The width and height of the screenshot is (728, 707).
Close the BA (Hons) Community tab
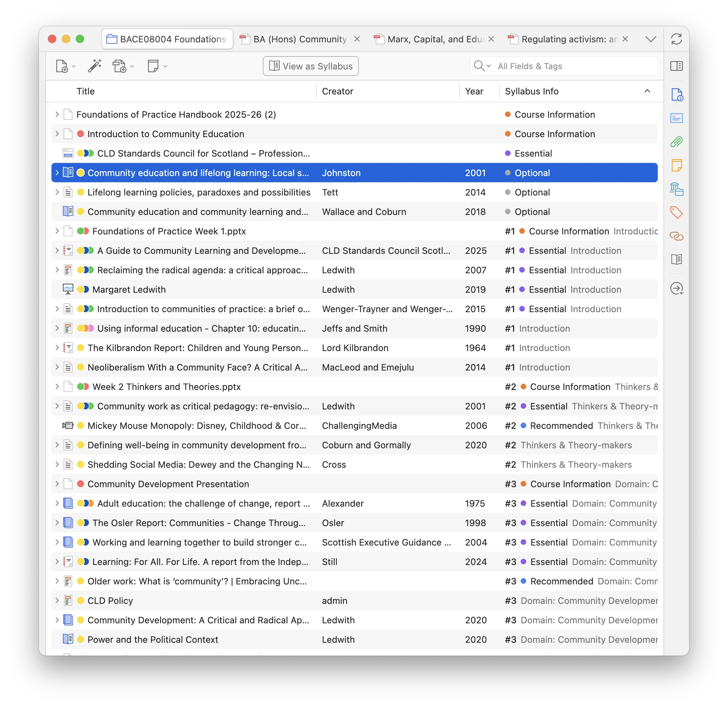pyautogui.click(x=357, y=39)
